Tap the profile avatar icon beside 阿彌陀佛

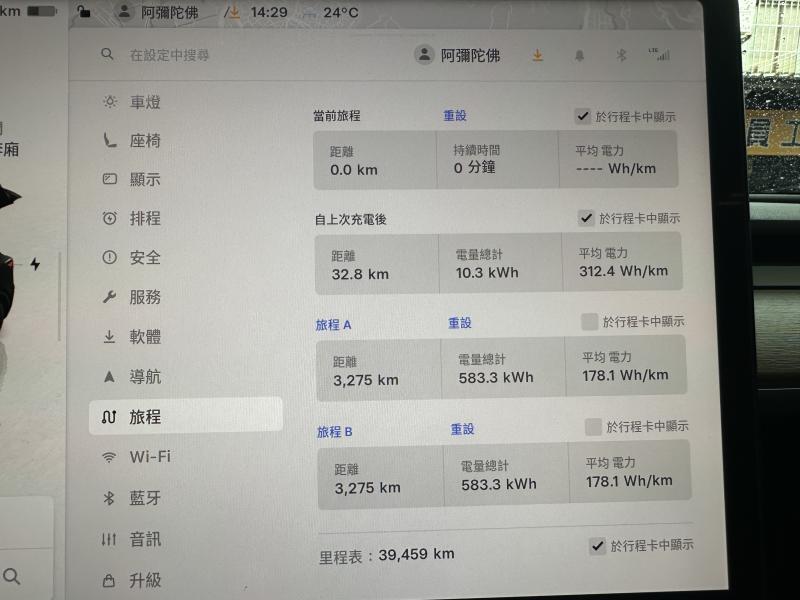(x=424, y=55)
